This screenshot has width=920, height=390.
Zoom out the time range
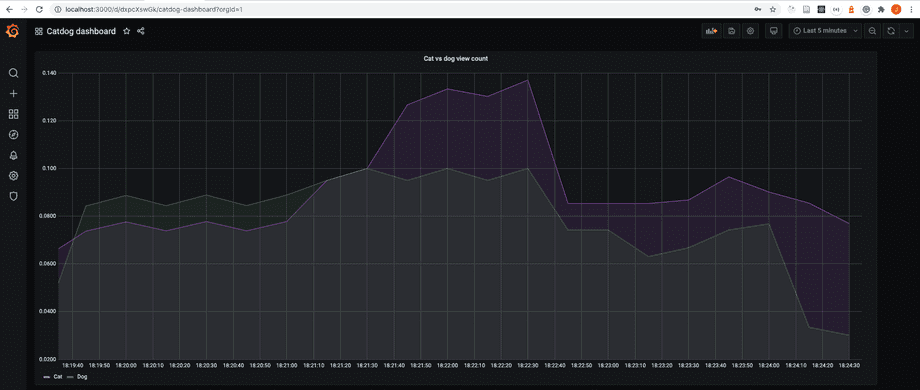point(873,31)
